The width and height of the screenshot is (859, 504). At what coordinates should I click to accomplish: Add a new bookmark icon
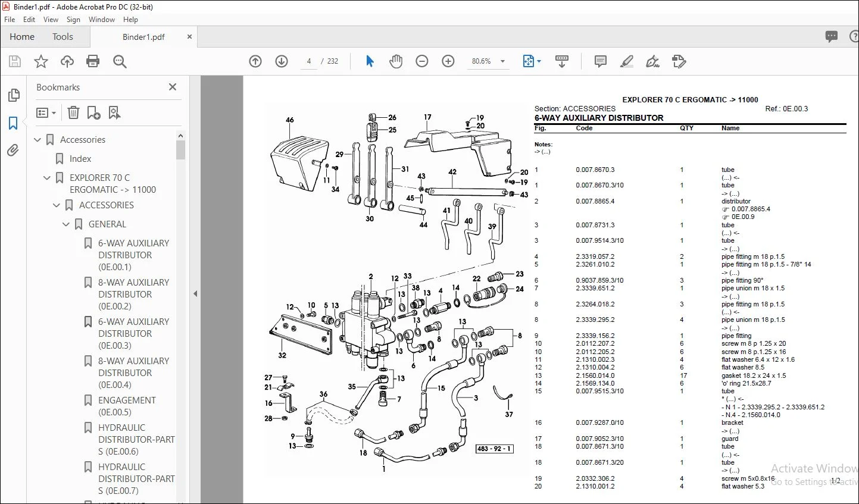(x=93, y=113)
